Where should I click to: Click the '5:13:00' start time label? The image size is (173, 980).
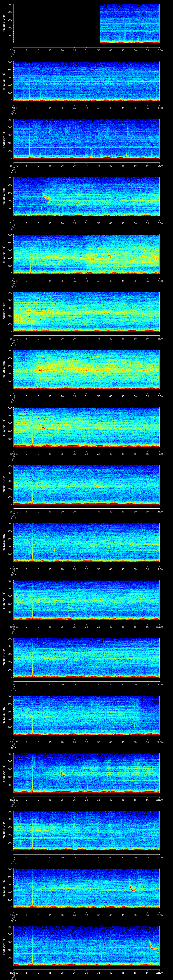(x=14, y=281)
